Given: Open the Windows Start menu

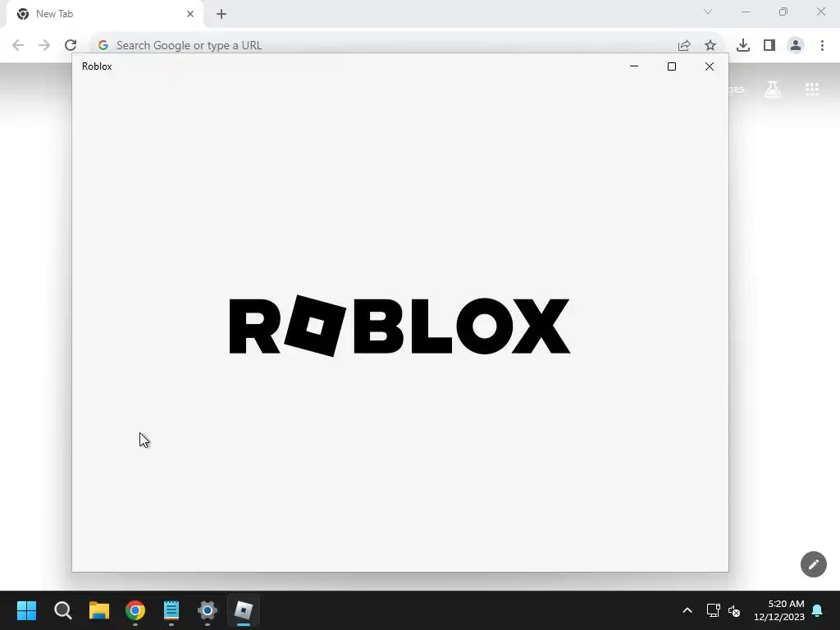Looking at the screenshot, I should (27, 610).
